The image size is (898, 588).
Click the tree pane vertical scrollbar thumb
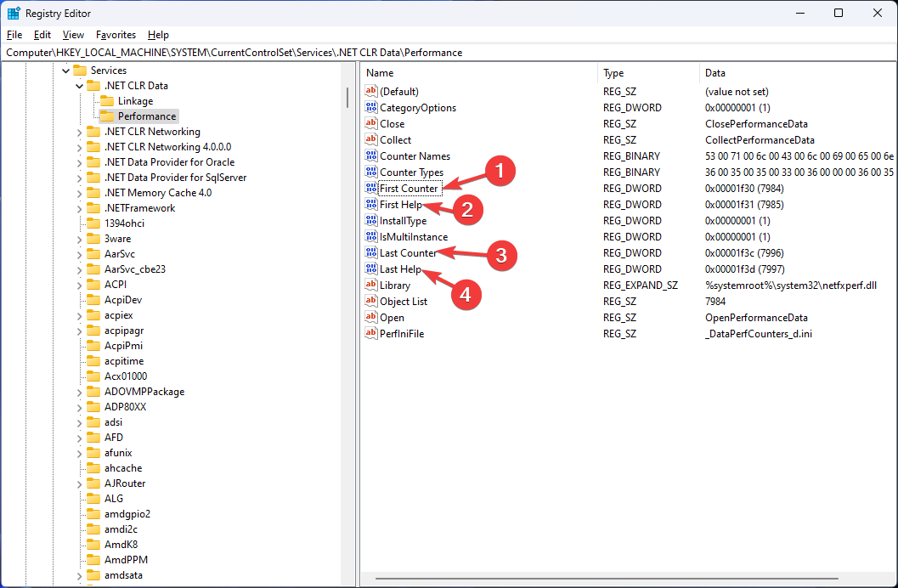pos(347,98)
